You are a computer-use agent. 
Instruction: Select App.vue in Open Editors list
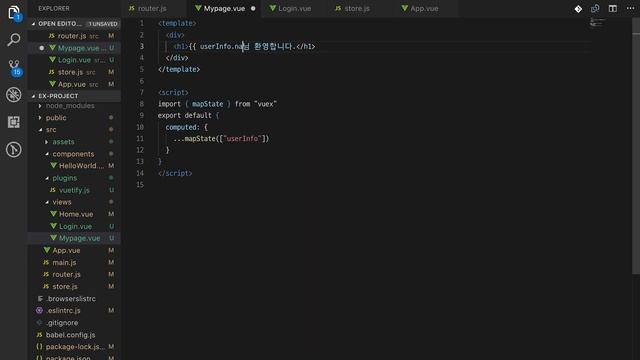pyautogui.click(x=74, y=84)
